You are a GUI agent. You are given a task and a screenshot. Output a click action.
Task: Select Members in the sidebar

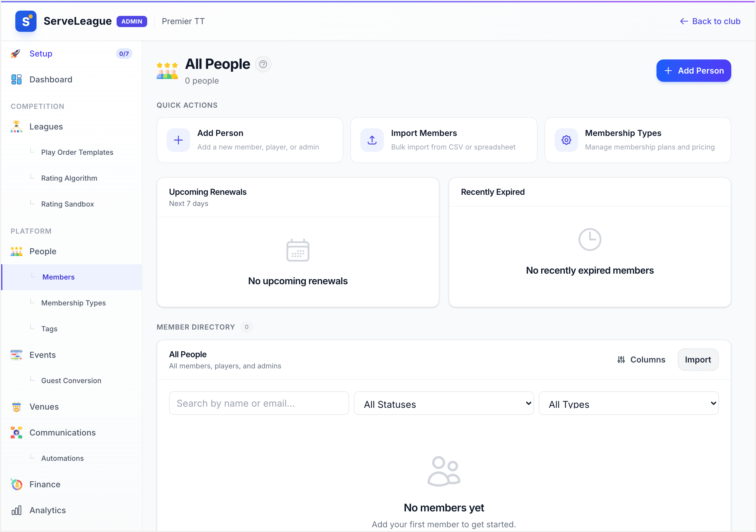[x=72, y=277]
